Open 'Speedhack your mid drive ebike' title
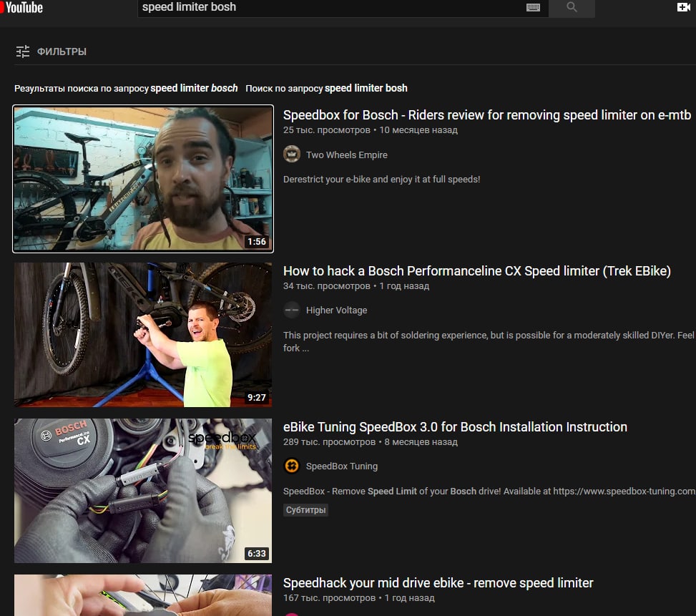 (438, 582)
